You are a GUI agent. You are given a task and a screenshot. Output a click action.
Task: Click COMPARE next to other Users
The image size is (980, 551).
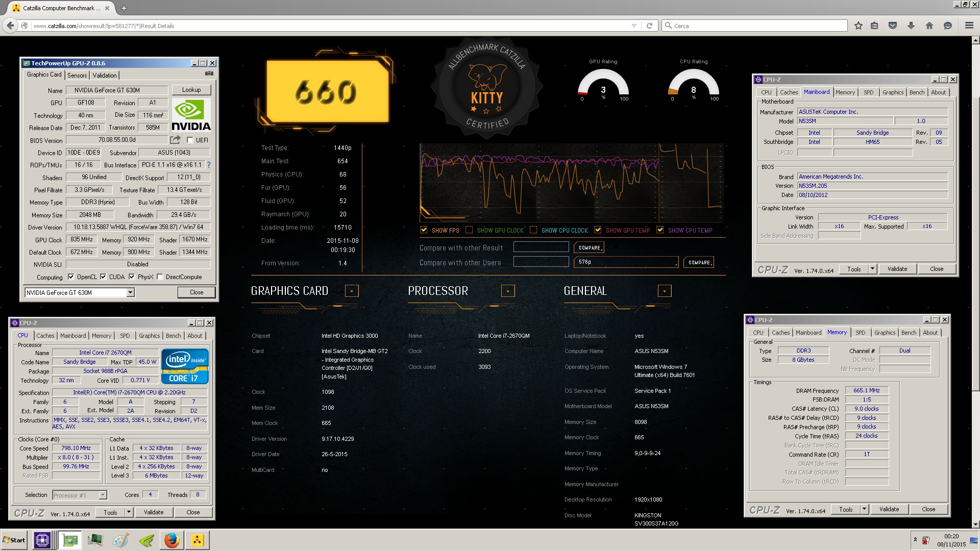699,262
